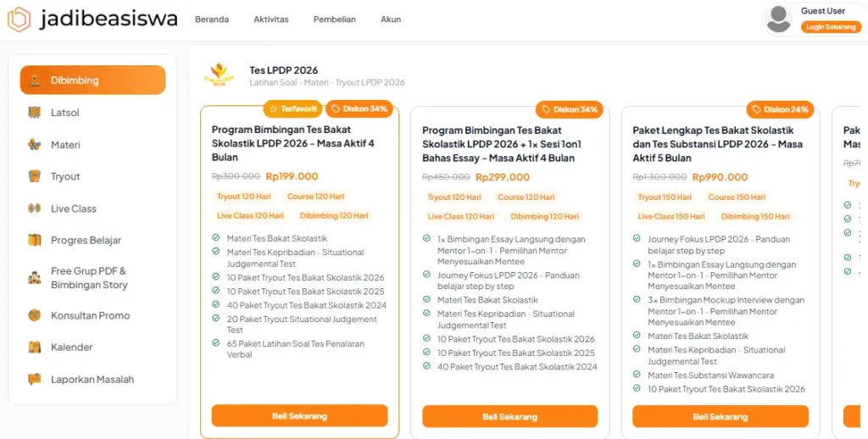Click the Rp990.000 price
The width and height of the screenshot is (868, 439).
tap(721, 177)
